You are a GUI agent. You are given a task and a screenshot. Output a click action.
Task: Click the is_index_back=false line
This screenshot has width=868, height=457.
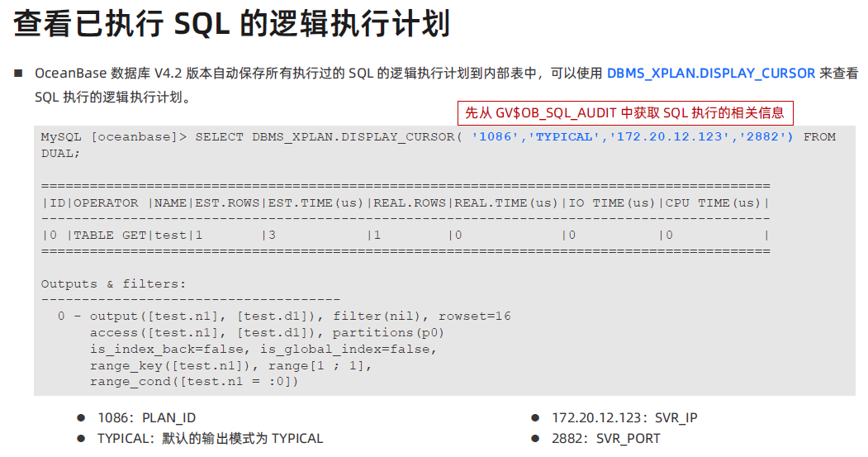tap(263, 350)
